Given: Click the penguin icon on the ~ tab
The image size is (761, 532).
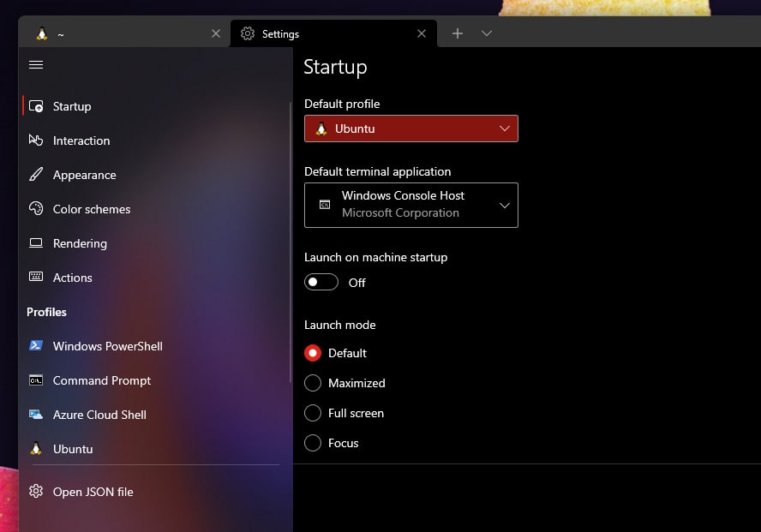Looking at the screenshot, I should (42, 33).
